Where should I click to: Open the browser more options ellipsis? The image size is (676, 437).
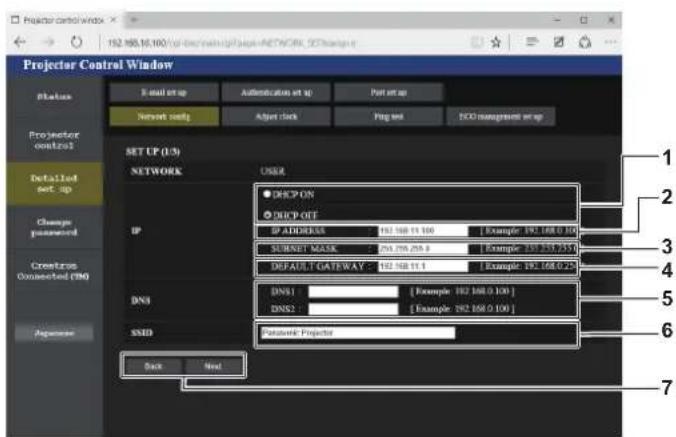[x=610, y=42]
